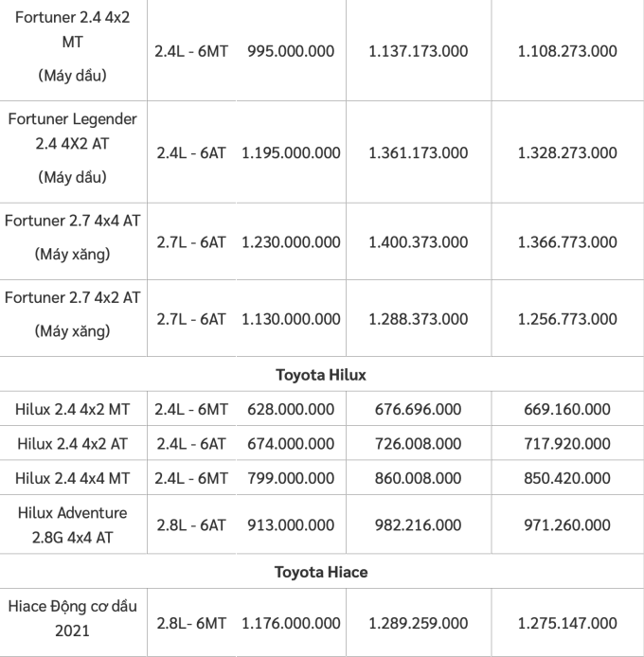Screen dimensions: 644x657
Task: Select the Hilux 2.4 4x2 MT row name
Action: tap(73, 410)
